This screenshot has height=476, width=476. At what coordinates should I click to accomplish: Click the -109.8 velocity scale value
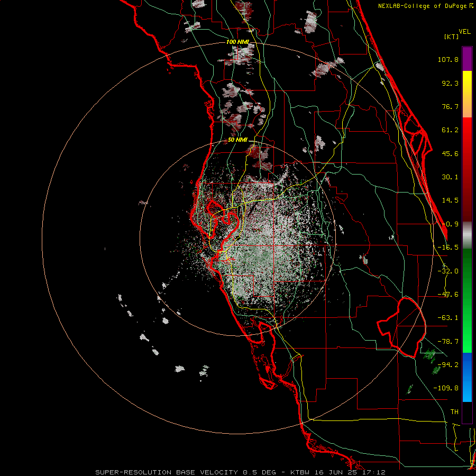coord(446,388)
